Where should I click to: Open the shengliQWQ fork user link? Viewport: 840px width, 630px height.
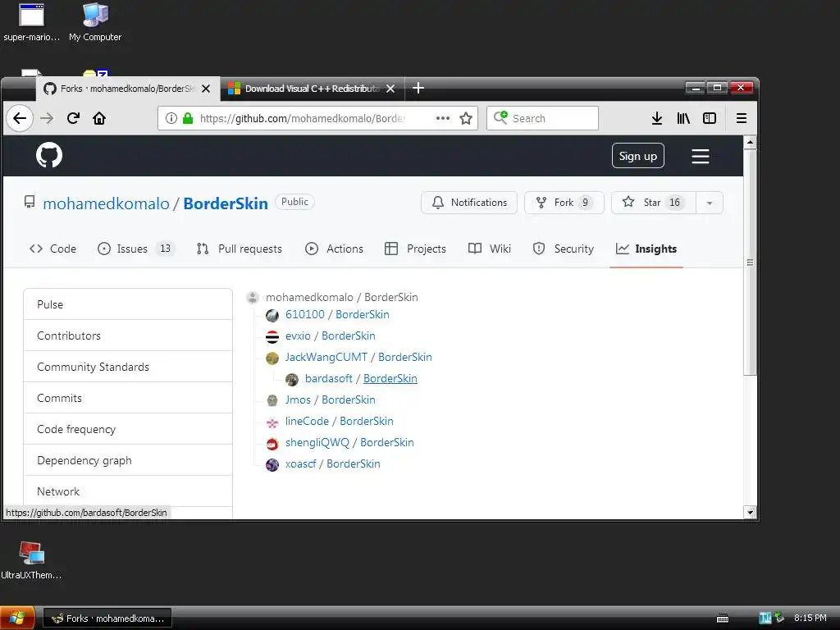[317, 442]
